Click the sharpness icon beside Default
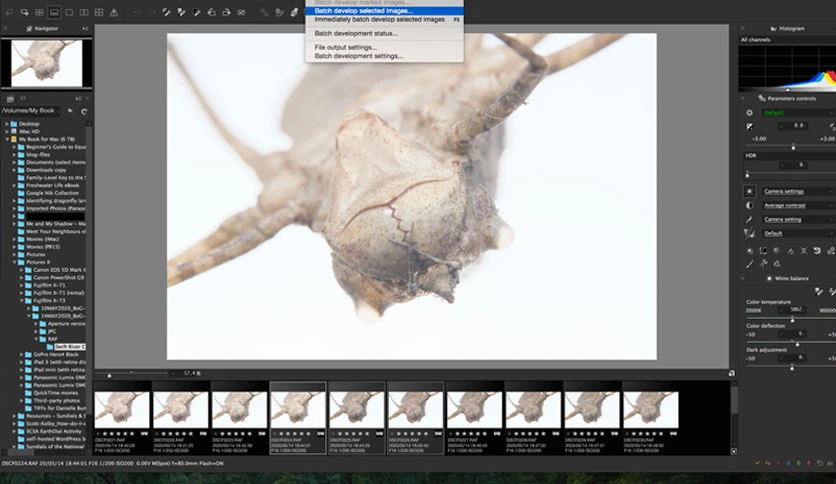This screenshot has width=836, height=484. coord(750,233)
